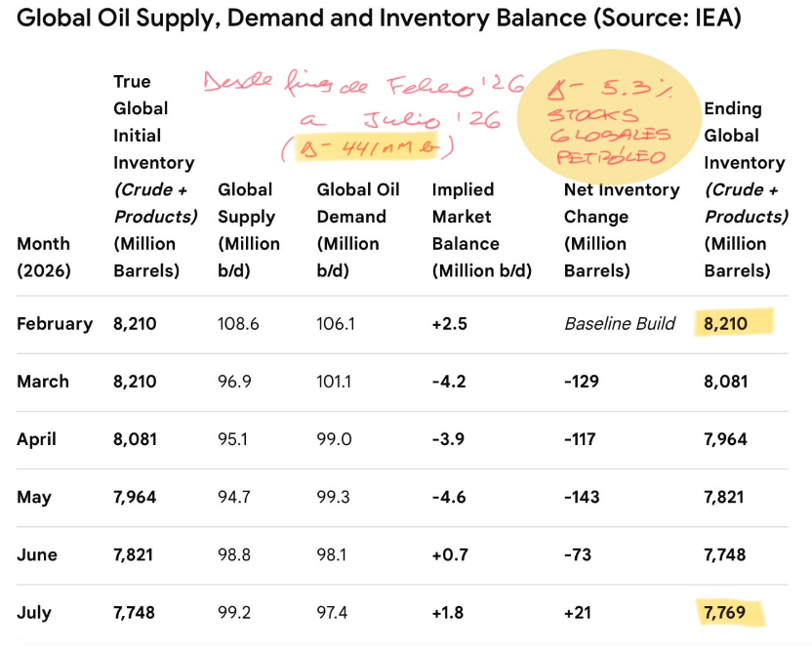This screenshot has width=812, height=653.
Task: Click the highlighted -441 mmb handwritten note
Action: (x=369, y=148)
